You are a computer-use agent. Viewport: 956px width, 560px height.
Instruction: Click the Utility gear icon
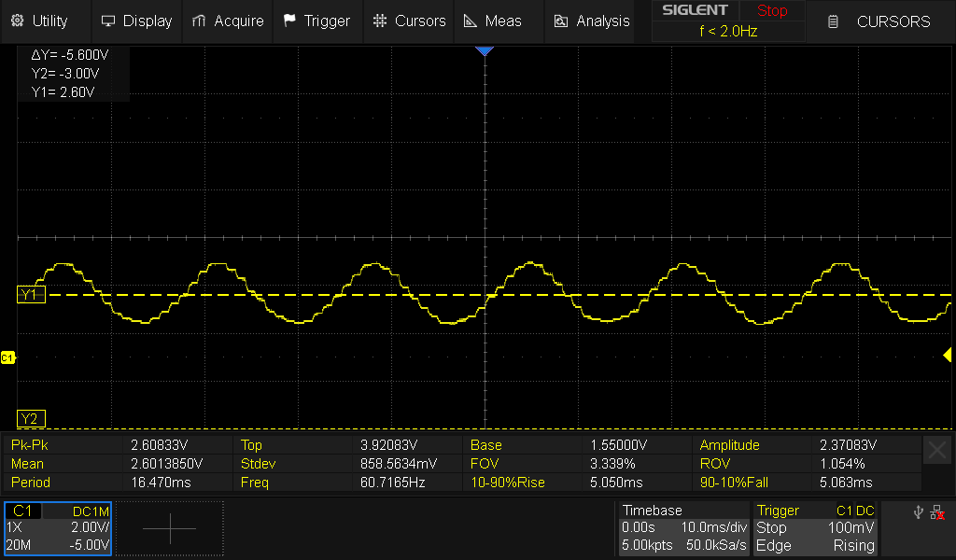(17, 21)
